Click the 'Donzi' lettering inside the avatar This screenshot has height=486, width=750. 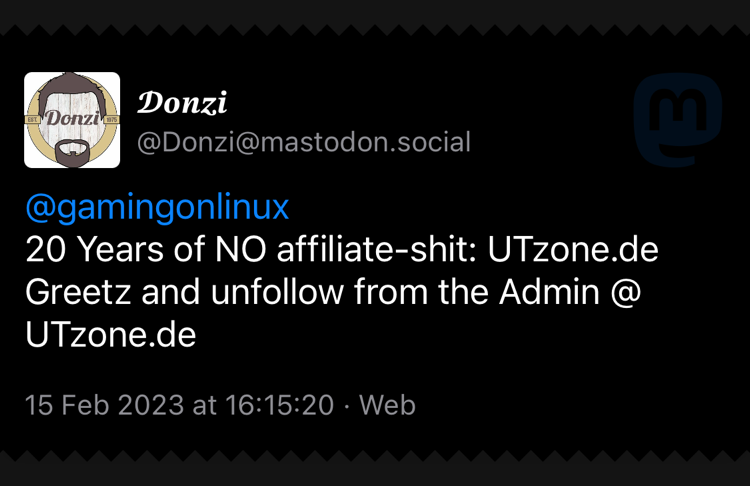pyautogui.click(x=71, y=120)
